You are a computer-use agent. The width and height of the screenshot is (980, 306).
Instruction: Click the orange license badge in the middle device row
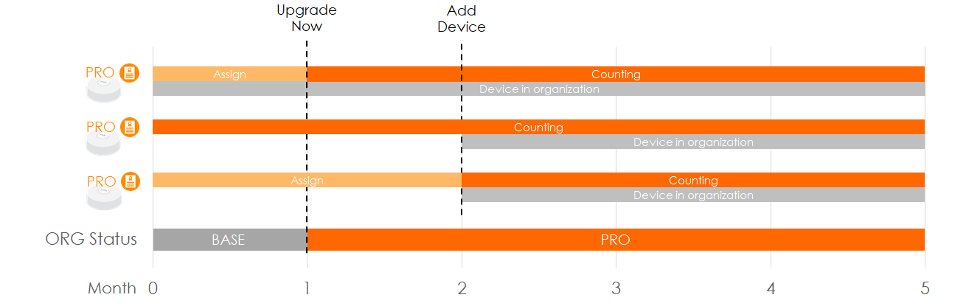130,127
